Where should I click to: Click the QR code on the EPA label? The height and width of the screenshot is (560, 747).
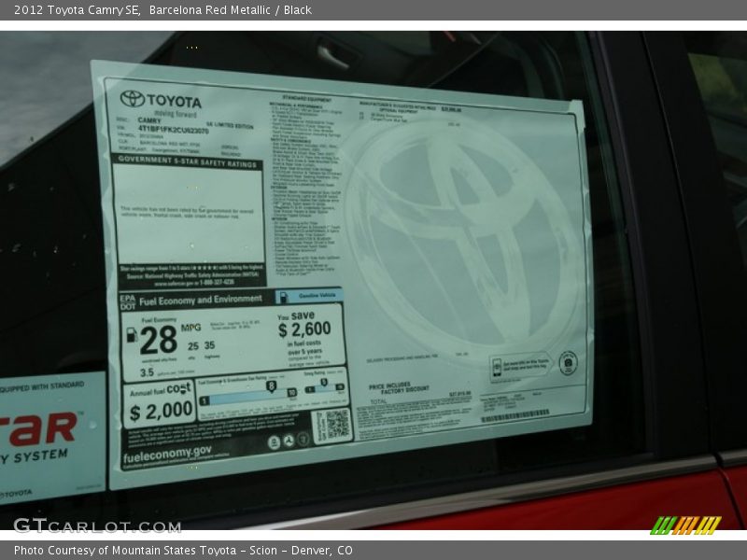coord(336,425)
